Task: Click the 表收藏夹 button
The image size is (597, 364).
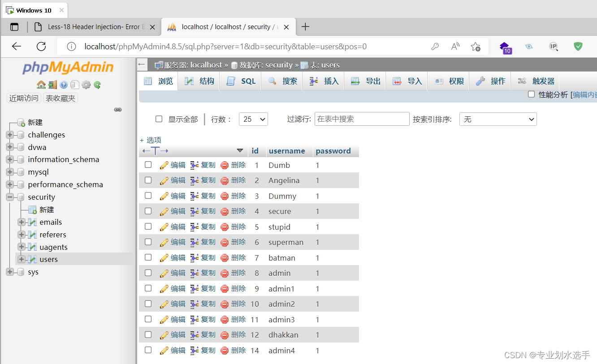Action: pos(61,98)
